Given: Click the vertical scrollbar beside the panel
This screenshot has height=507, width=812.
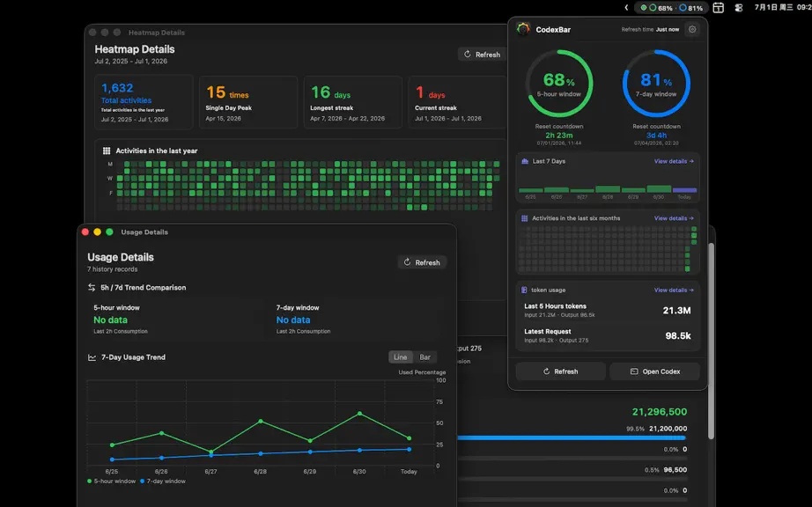Looking at the screenshot, I should [711, 342].
